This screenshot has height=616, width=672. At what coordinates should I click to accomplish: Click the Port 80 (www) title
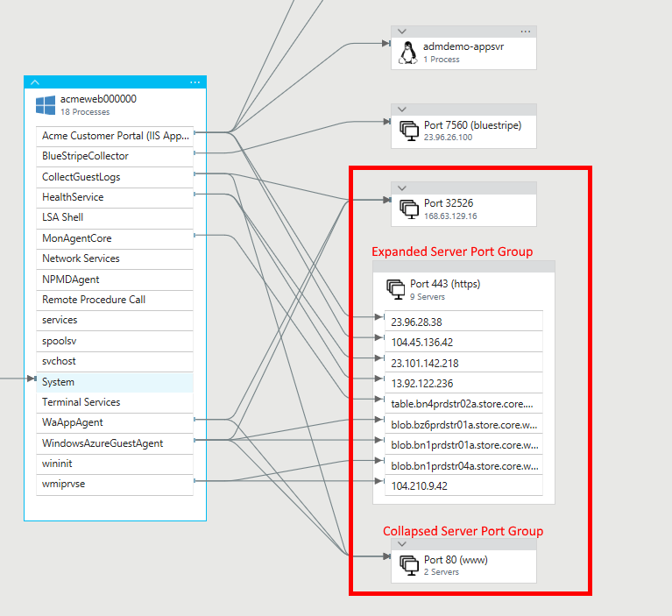456,560
